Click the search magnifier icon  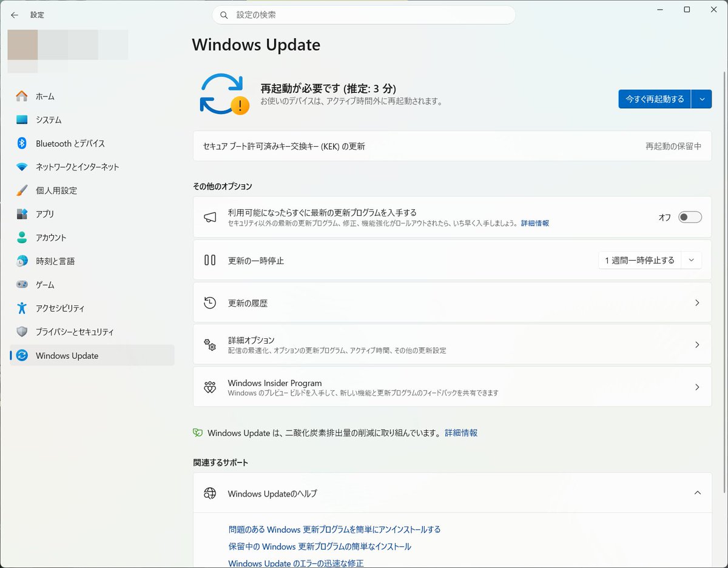pos(224,15)
